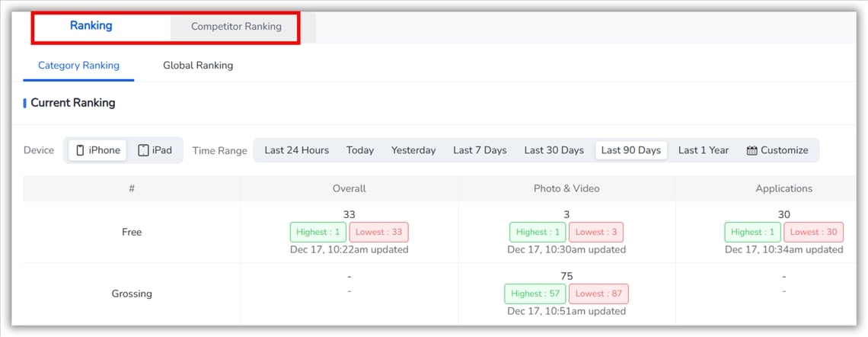Switch to the Ranking tab
The width and height of the screenshot is (868, 337).
pos(91,26)
